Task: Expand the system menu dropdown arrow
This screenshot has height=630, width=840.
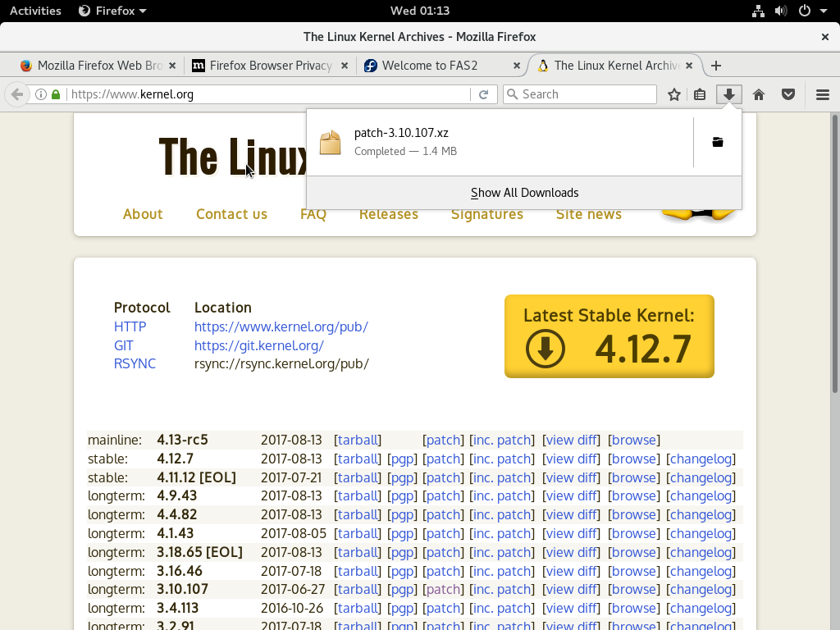Action: (x=824, y=11)
